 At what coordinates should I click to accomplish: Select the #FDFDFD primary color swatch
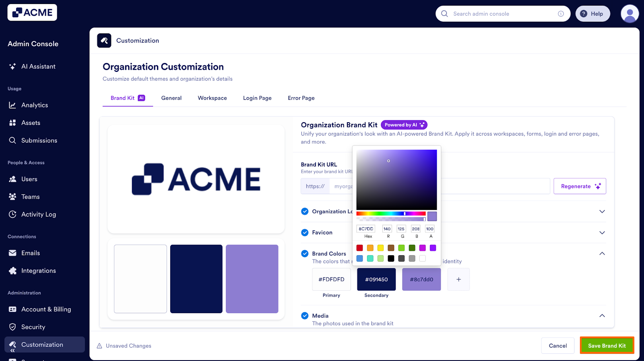[331, 279]
